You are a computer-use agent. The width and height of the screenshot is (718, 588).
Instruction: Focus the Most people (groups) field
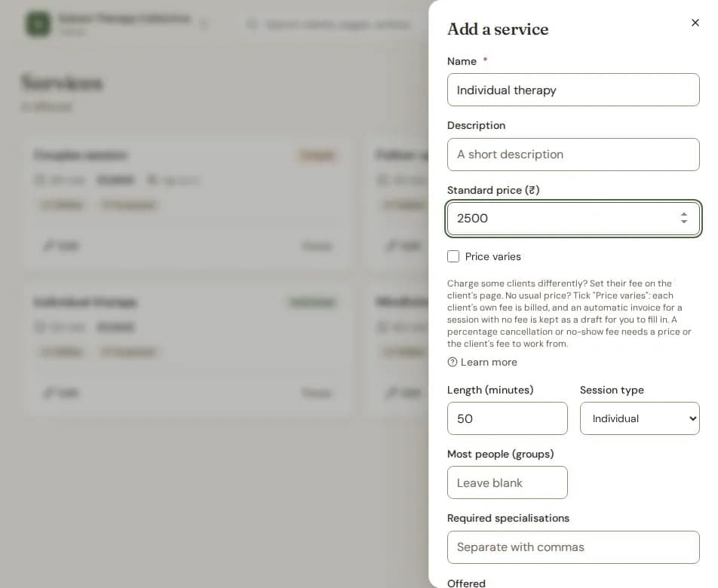(508, 482)
